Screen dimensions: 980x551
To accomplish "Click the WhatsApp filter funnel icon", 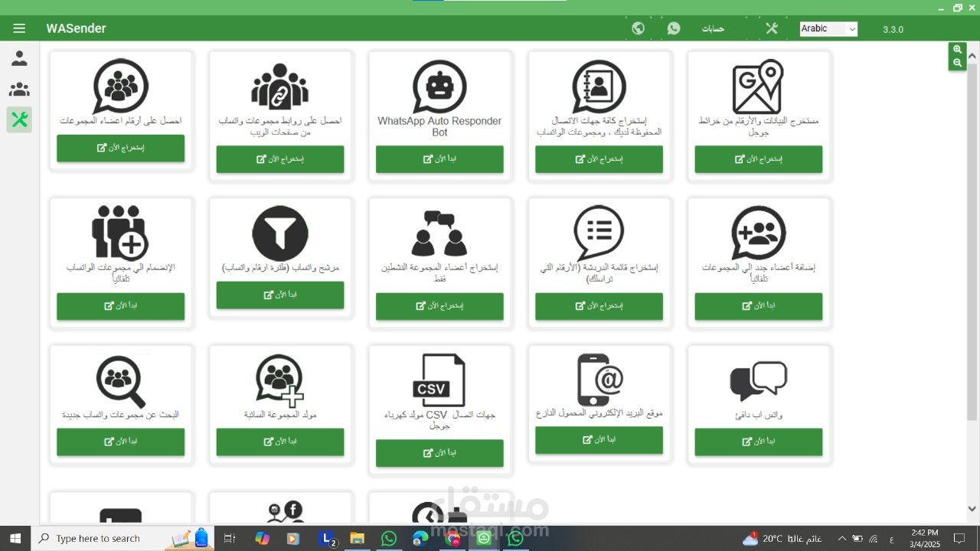I will point(280,233).
